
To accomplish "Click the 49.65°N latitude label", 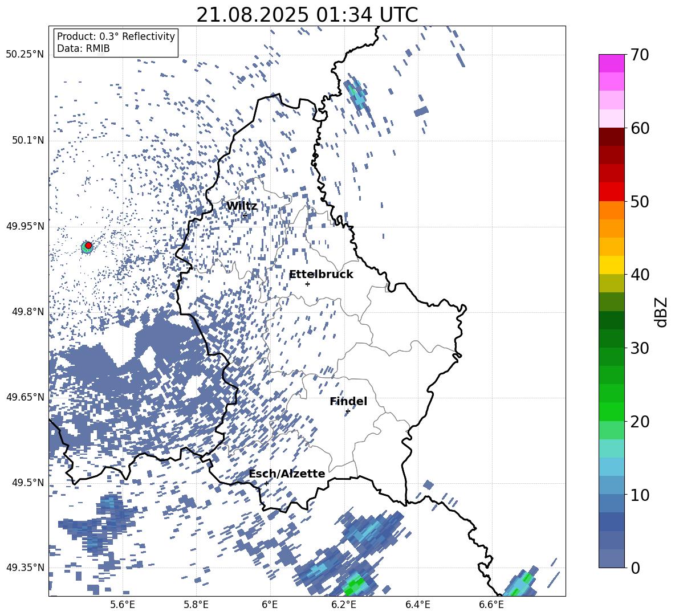I will pyautogui.click(x=25, y=397).
